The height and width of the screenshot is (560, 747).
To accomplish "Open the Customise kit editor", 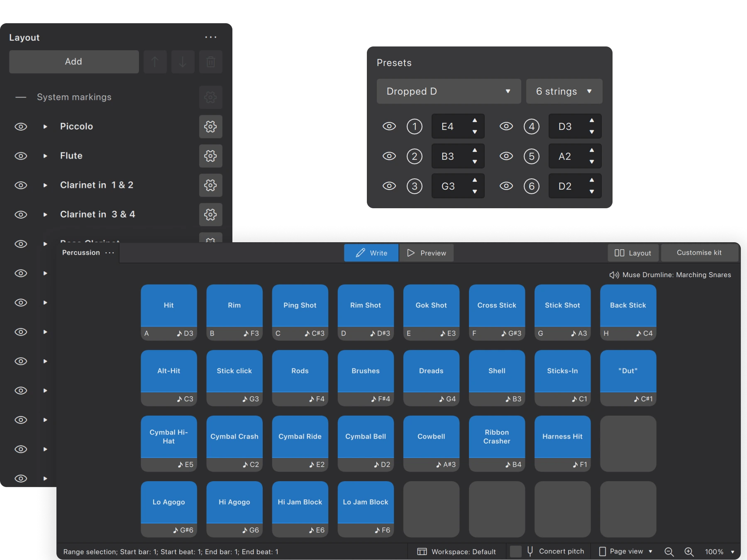I will pyautogui.click(x=700, y=253).
